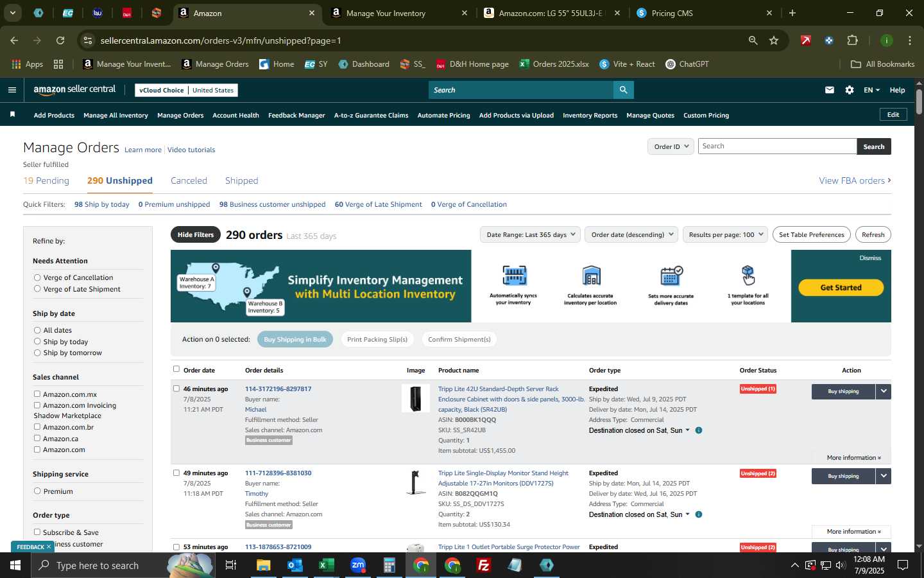This screenshot has height=578, width=924.
Task: Open Chrome's three-dot menu
Action: point(910,40)
